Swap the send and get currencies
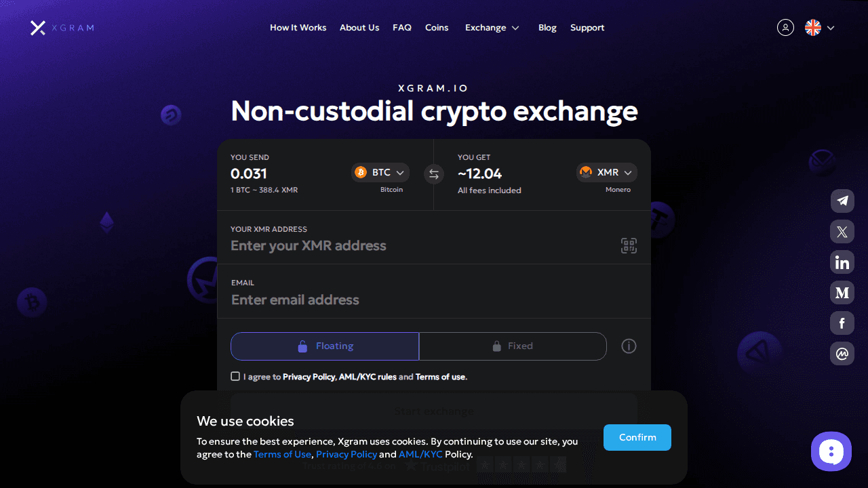The width and height of the screenshot is (868, 488). click(434, 174)
